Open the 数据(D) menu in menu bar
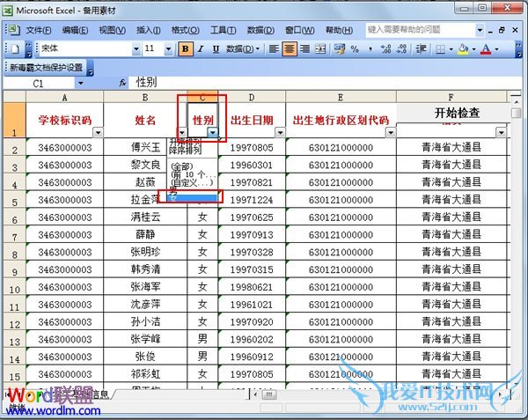The width and height of the screenshot is (528, 420). pos(260,30)
